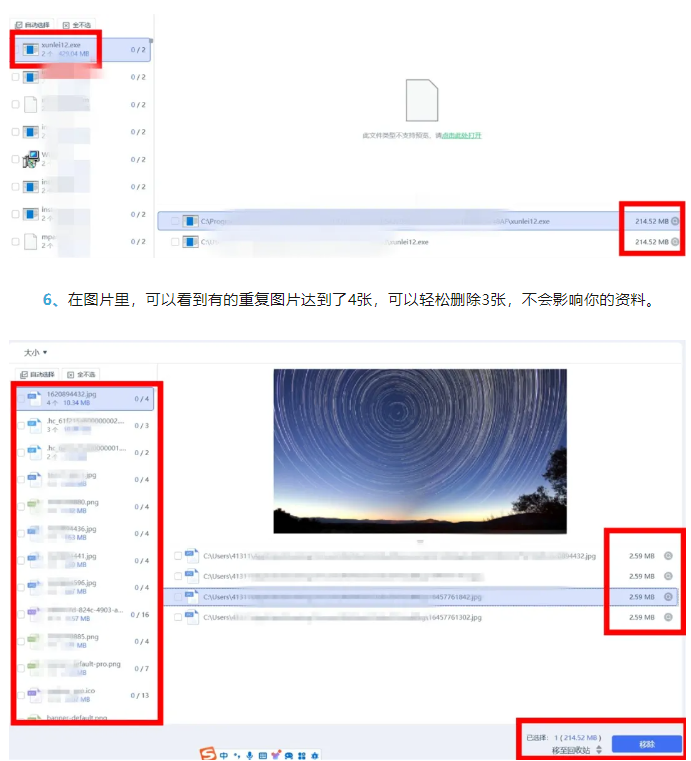This screenshot has height=761, width=691.
Task: Open the 移至回收站 action dropdown
Action: (x=599, y=749)
